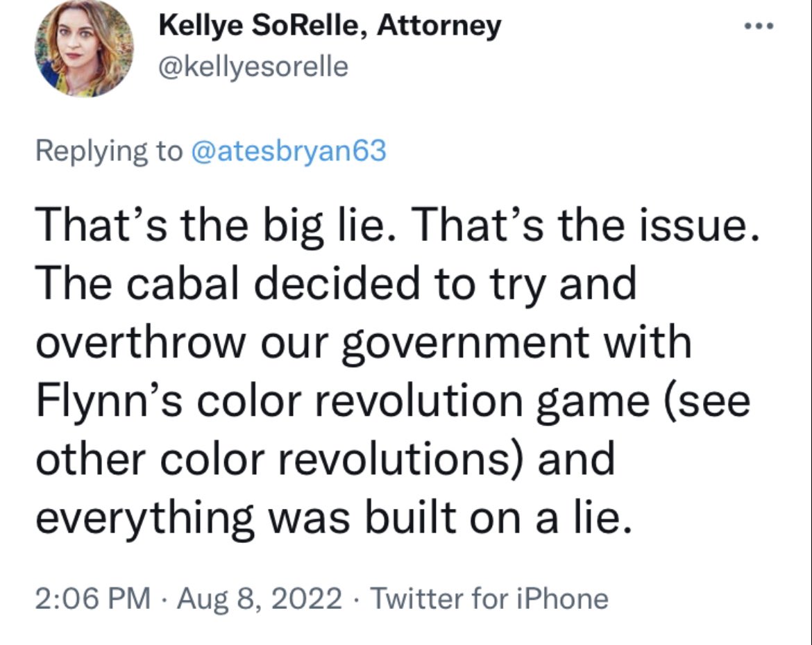Click the @kellyesorelle handle
This screenshot has height=645, width=812.
(x=253, y=67)
